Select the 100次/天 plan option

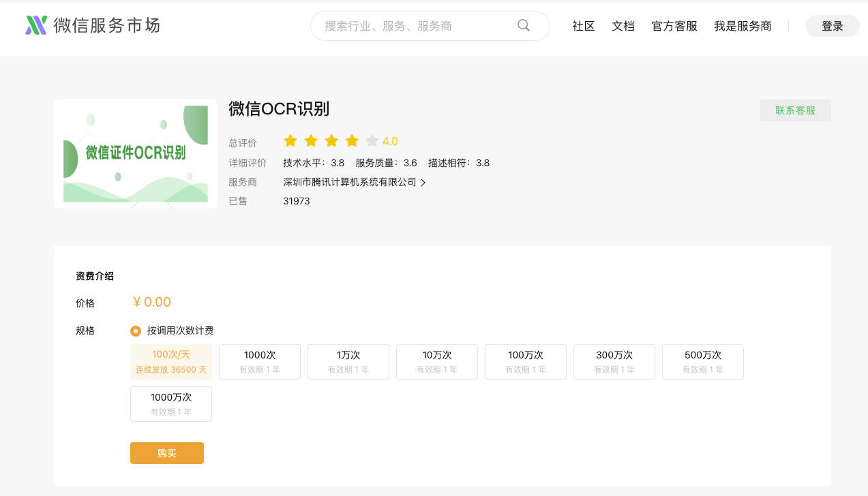171,362
